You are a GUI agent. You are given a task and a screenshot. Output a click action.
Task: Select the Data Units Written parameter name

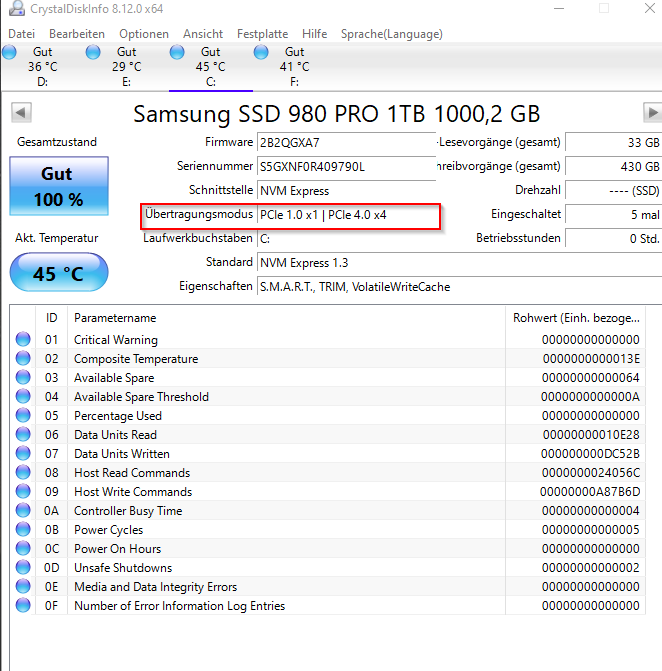[x=122, y=454]
